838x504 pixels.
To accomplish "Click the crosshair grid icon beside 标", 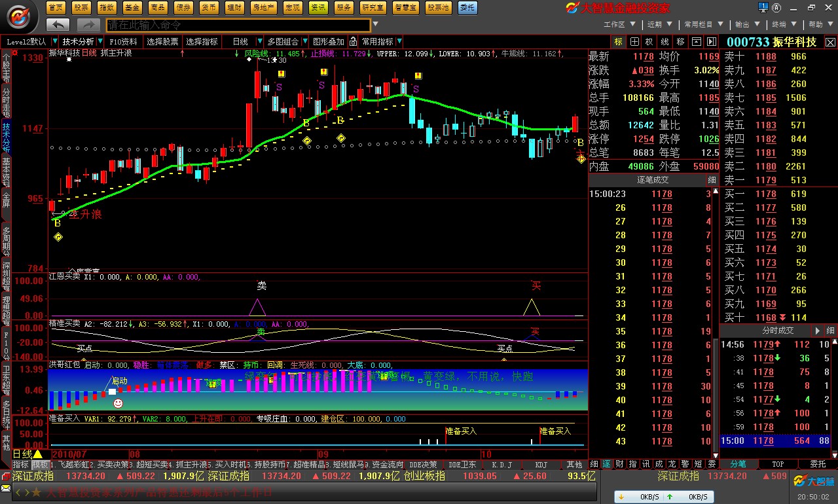I will click(634, 41).
